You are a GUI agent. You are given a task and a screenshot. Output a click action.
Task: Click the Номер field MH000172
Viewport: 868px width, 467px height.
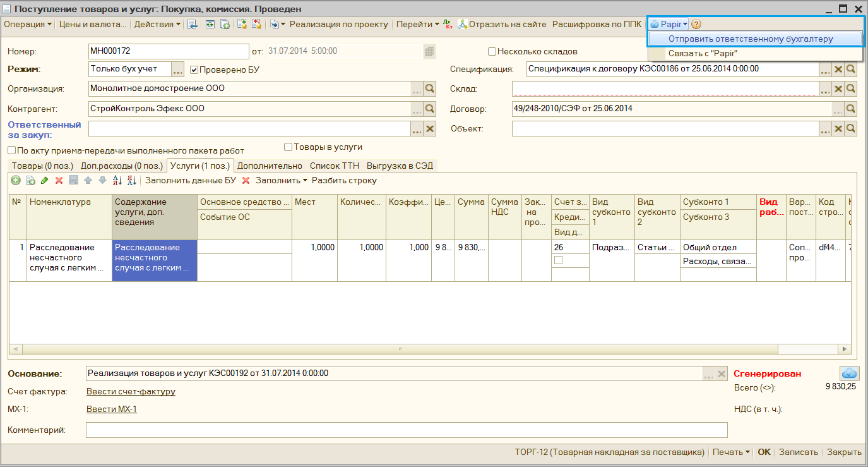(169, 51)
